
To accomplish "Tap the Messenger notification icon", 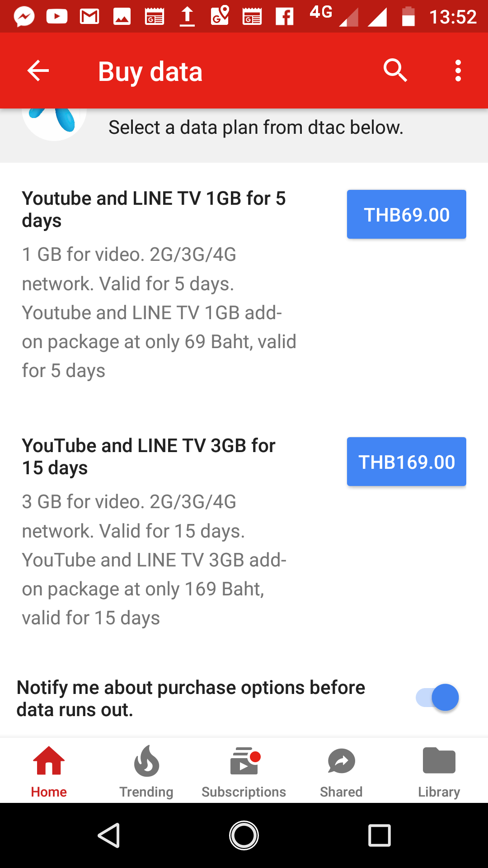I will [x=24, y=17].
